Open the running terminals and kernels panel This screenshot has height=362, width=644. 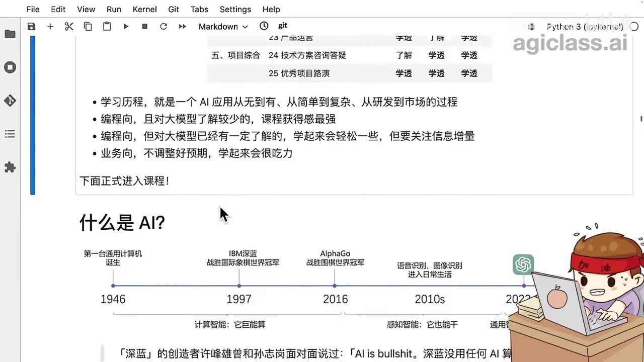click(10, 67)
